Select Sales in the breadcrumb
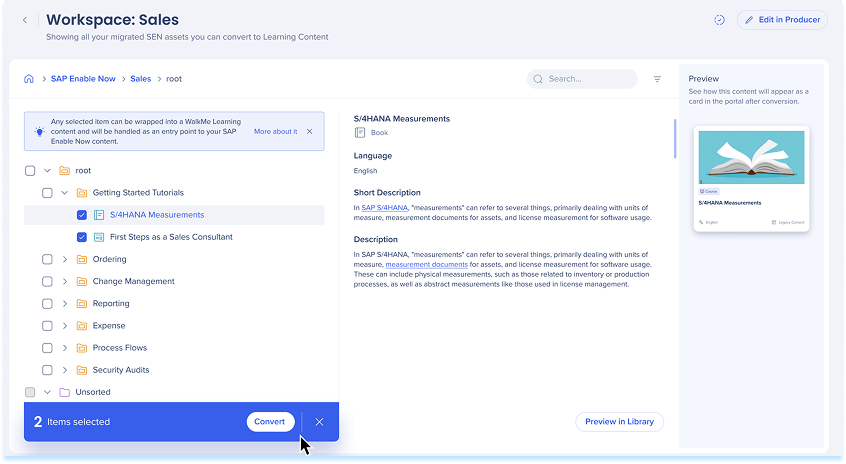The height and width of the screenshot is (464, 846). click(x=140, y=79)
